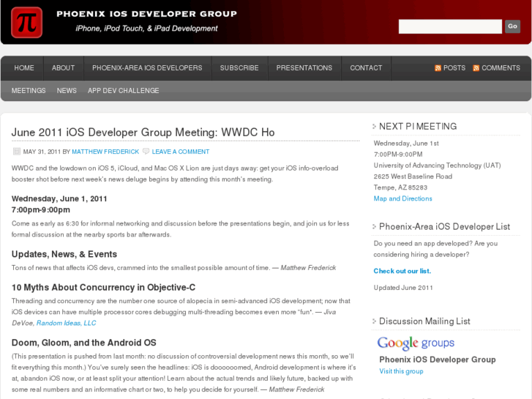Select the Meetings category

click(x=29, y=91)
